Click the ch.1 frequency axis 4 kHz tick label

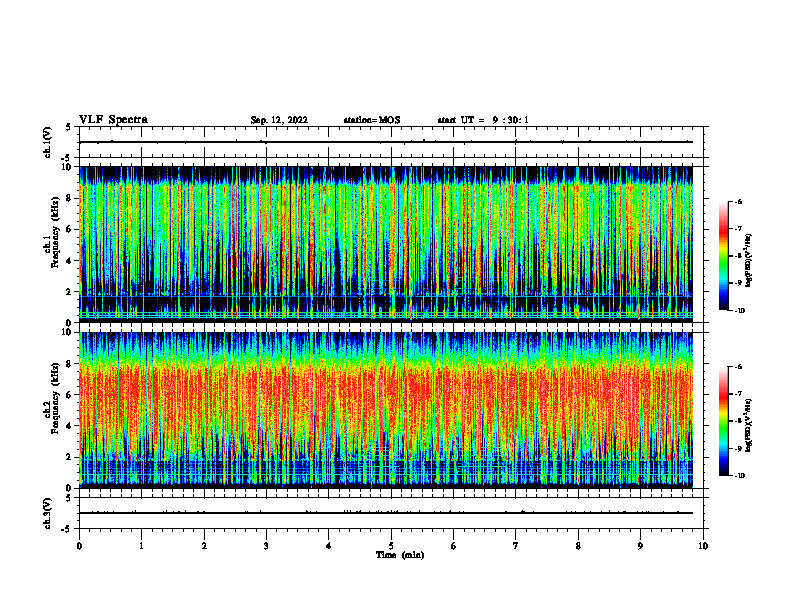70,261
